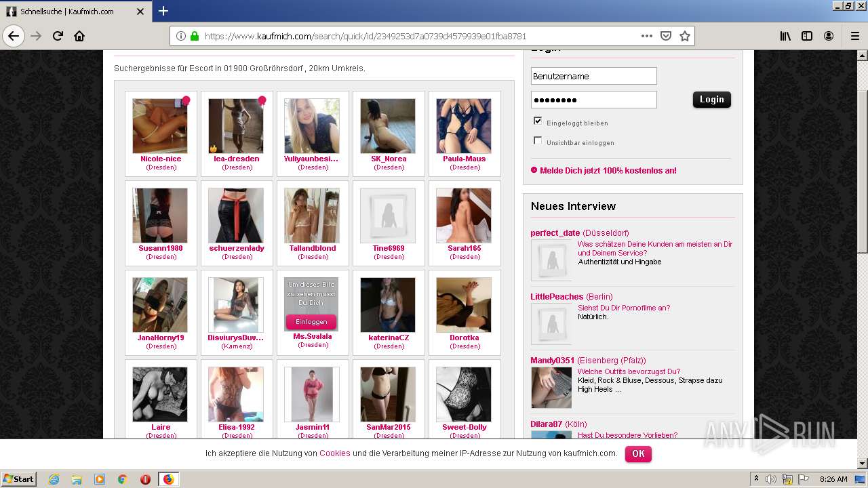
Task: Save page to Pocket icon
Action: (x=666, y=36)
